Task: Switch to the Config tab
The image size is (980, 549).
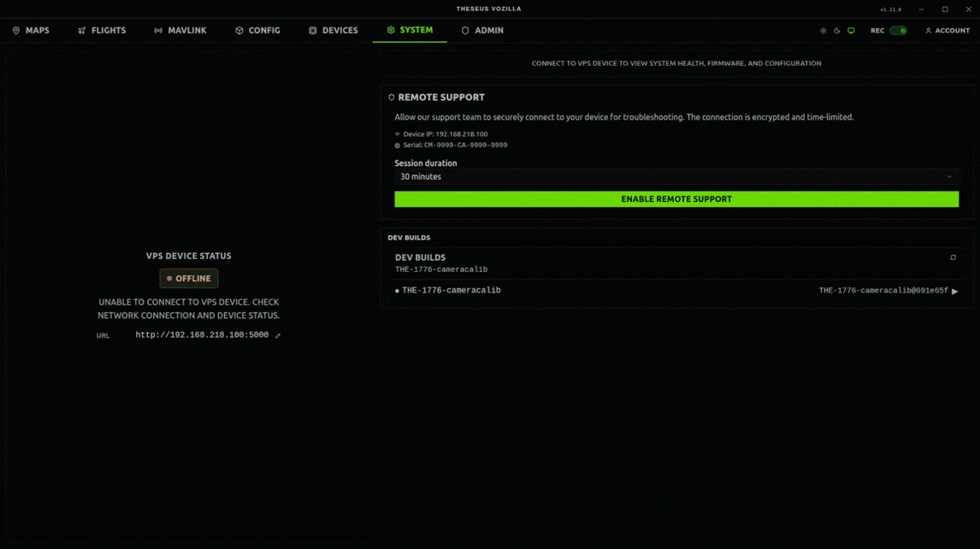Action: pyautogui.click(x=257, y=31)
